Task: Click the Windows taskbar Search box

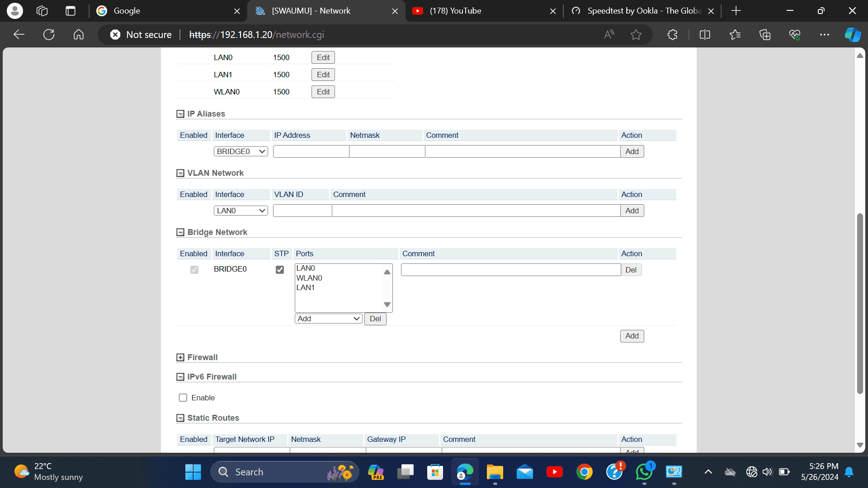Action: pyautogui.click(x=285, y=472)
